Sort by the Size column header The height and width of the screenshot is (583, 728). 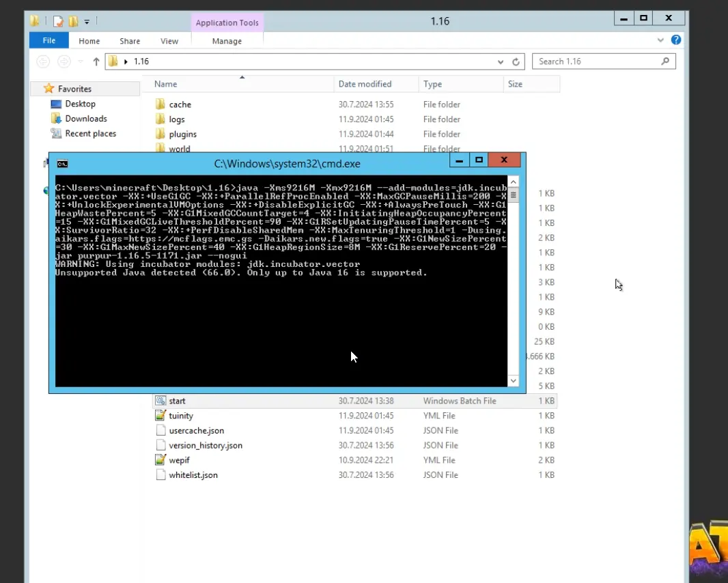(x=531, y=84)
